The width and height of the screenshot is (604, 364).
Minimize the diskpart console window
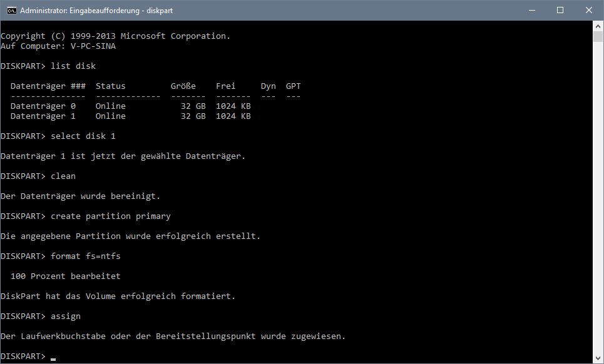click(x=531, y=10)
